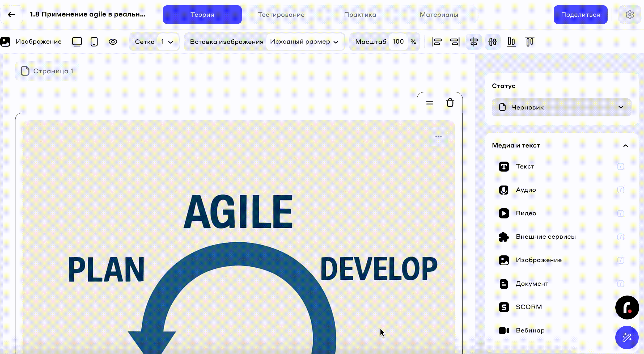Open the Исходный размер dropdown
The width and height of the screenshot is (644, 354).
click(304, 42)
